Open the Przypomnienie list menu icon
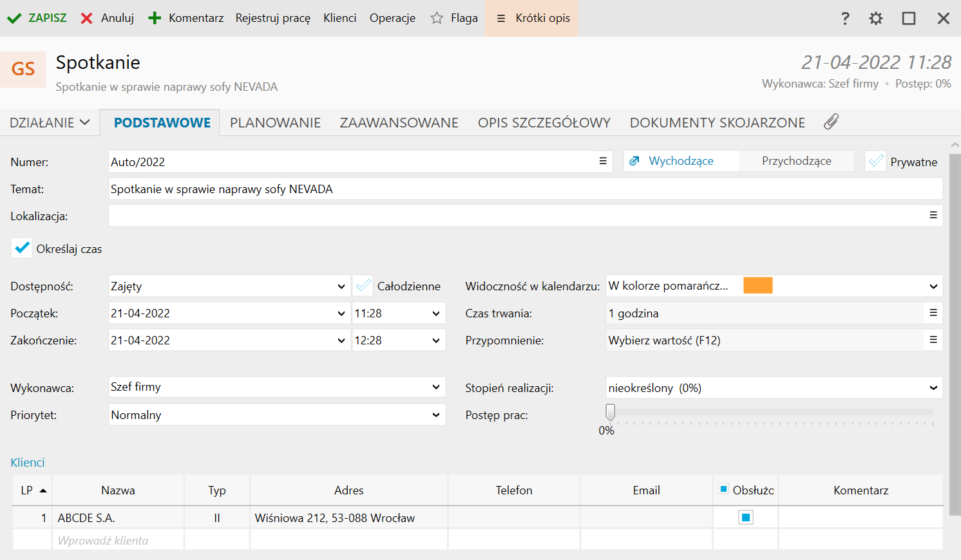The image size is (961, 560). [x=933, y=340]
